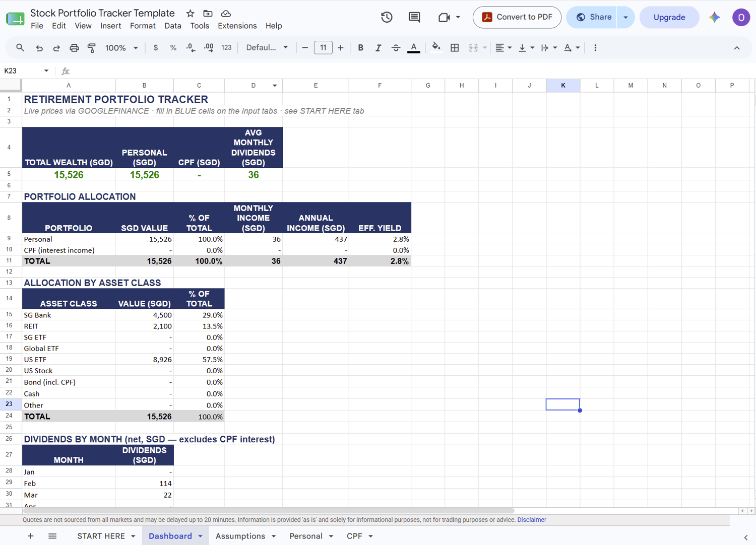Expand the font family dropdown
The width and height of the screenshot is (756, 545).
click(267, 48)
